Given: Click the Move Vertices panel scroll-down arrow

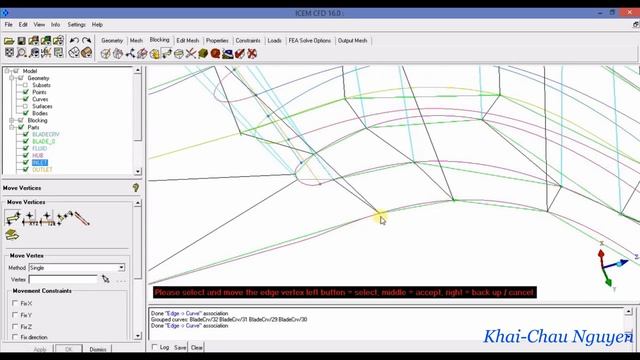Looking at the screenshot, I should click(138, 336).
